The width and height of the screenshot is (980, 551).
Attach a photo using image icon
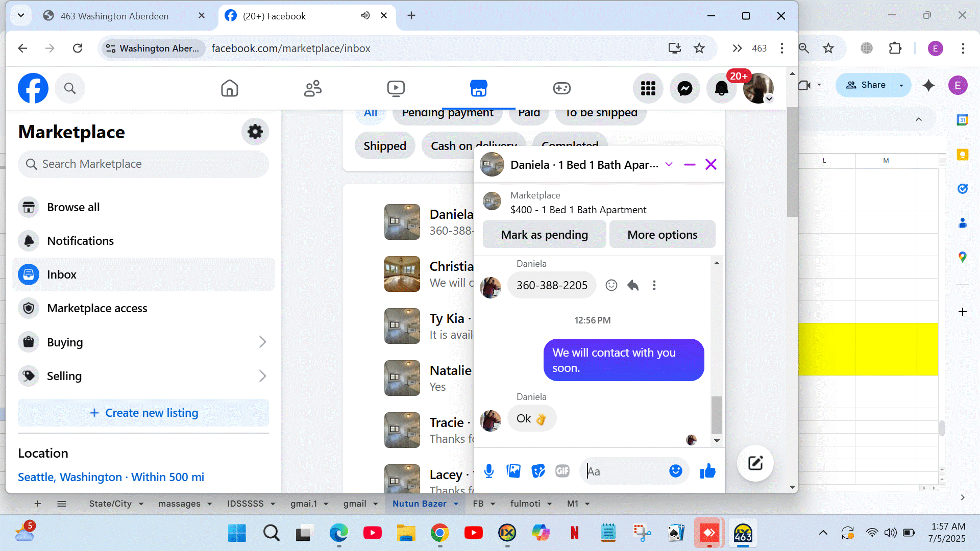(x=513, y=471)
